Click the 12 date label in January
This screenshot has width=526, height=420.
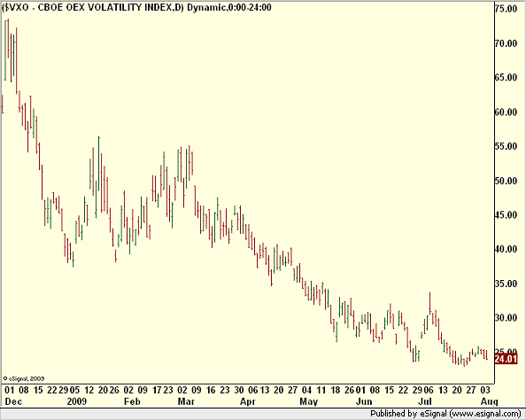[x=89, y=390]
